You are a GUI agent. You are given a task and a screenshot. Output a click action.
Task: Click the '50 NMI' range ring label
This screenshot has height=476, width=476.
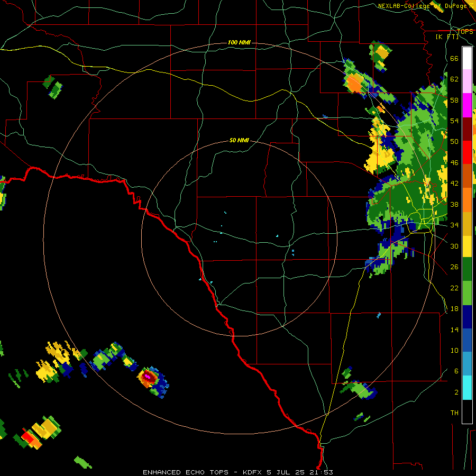[x=239, y=140]
